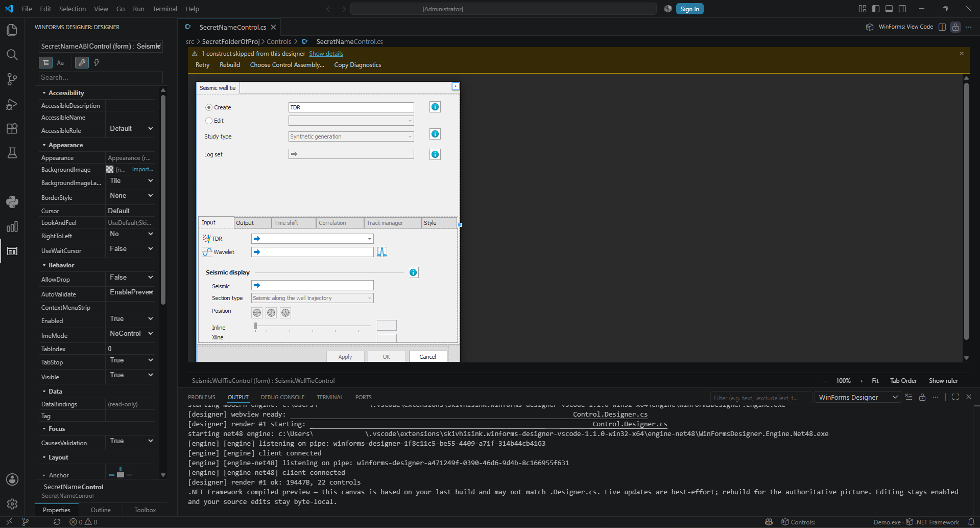Click the Anchor layout swatch

click(x=120, y=472)
